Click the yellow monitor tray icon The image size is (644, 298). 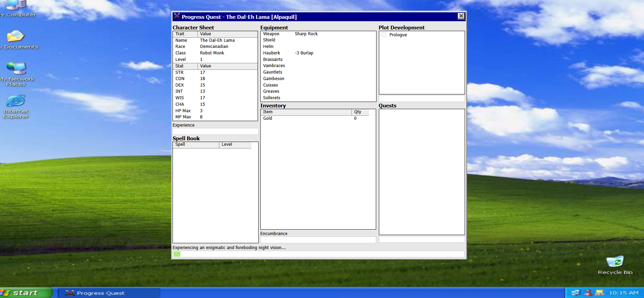(600, 293)
